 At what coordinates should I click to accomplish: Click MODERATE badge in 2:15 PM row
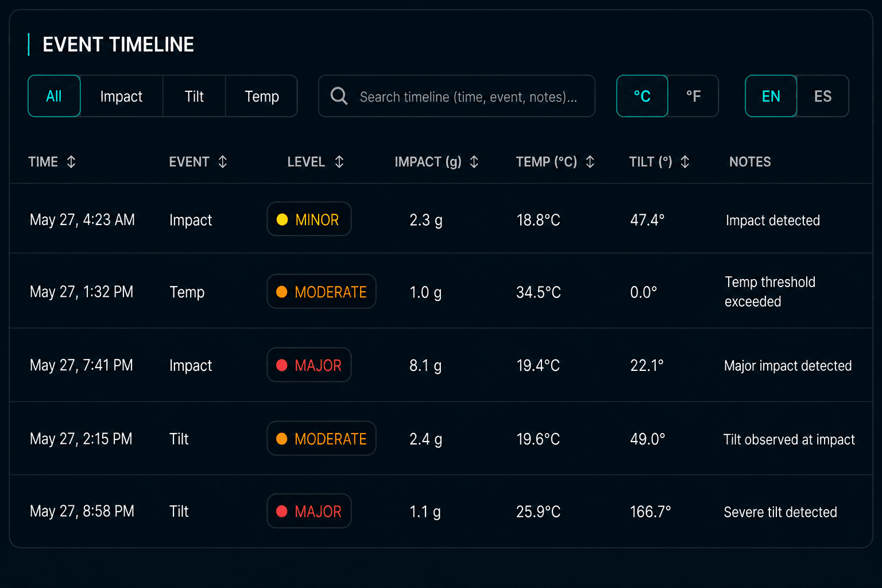coord(322,438)
